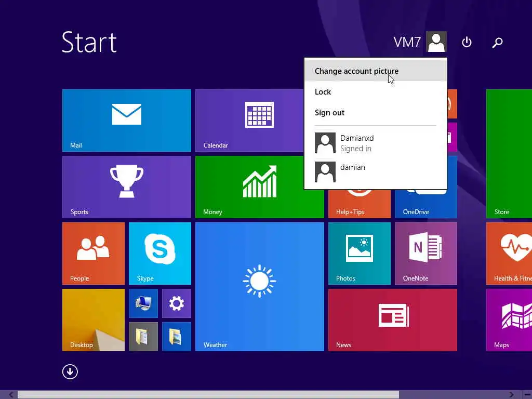Launch the People tile
The height and width of the screenshot is (399, 532).
tap(94, 254)
